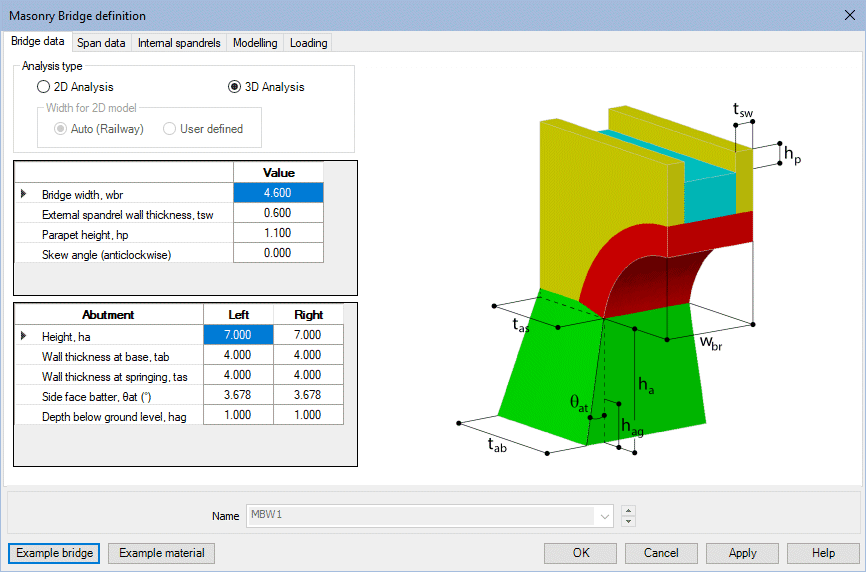Viewport: 866px width, 572px height.
Task: Confirm with the OK button
Action: [580, 553]
